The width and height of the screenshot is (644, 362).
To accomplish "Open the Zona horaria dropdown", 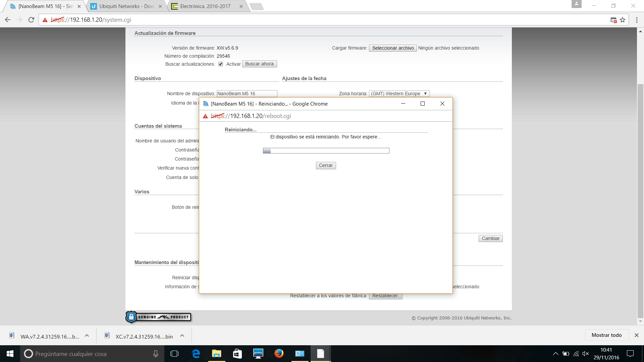I will click(x=399, y=94).
